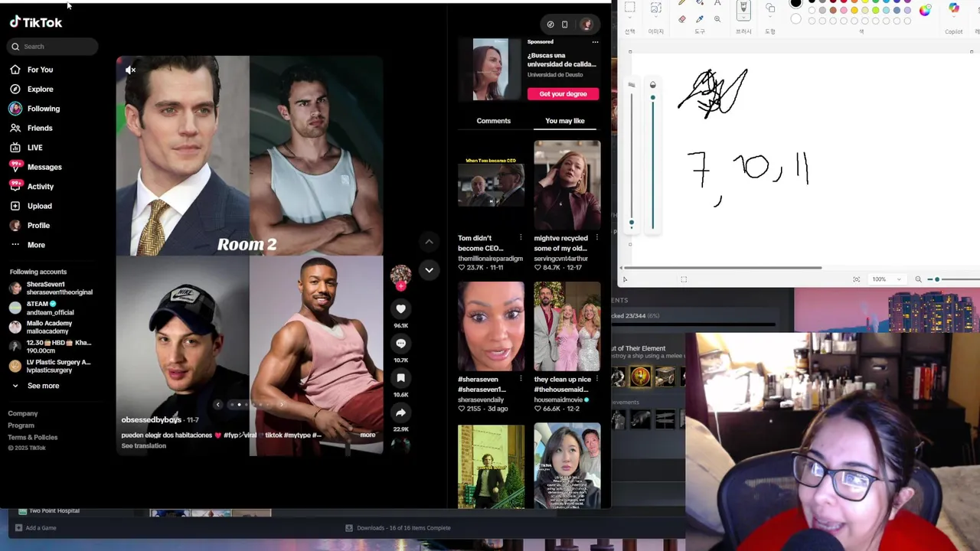Click the TikTok search field
Screen dimensions: 980x551
pyautogui.click(x=53, y=47)
